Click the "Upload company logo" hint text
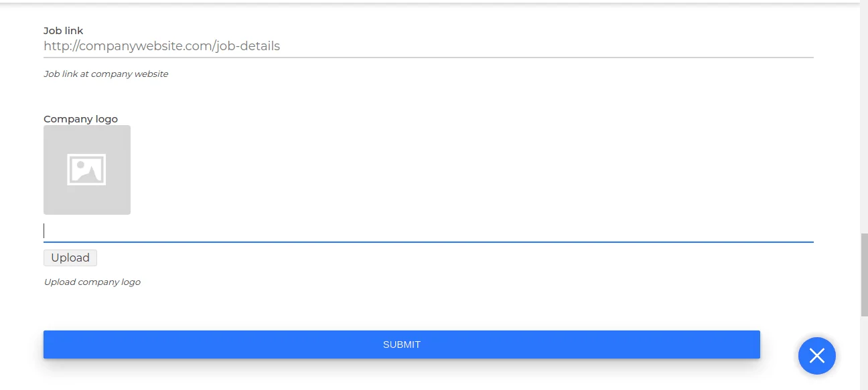 [x=92, y=282]
